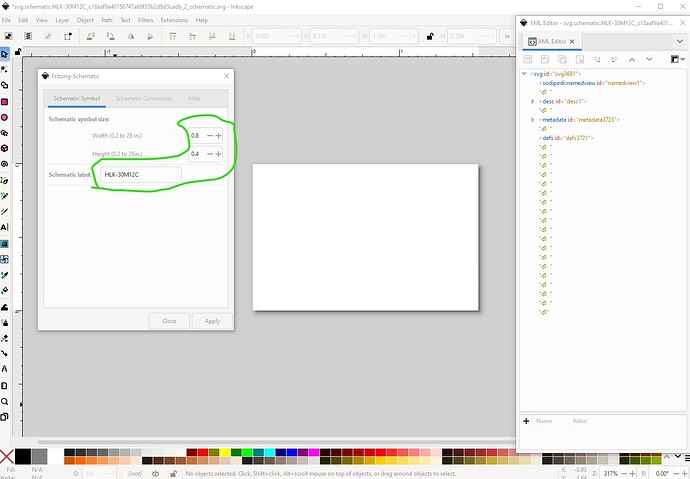This screenshot has height=479, width=690.
Task: Toggle the guides lock at ruler corner
Action: coord(18,52)
